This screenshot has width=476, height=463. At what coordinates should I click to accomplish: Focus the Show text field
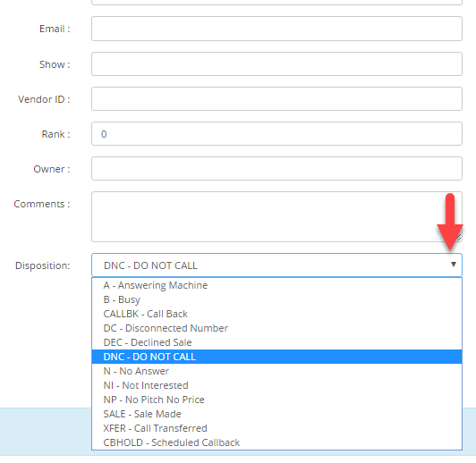276,64
